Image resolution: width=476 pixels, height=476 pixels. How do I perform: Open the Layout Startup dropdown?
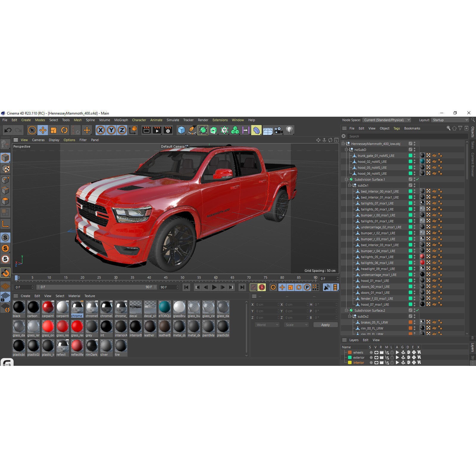click(450, 120)
